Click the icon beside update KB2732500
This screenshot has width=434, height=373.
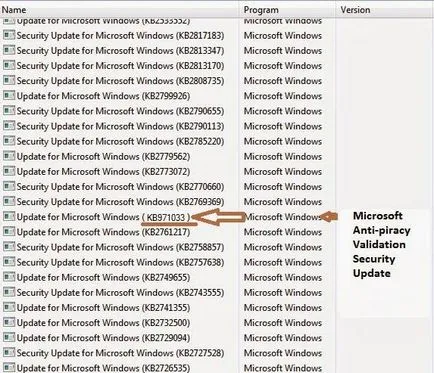coord(9,322)
